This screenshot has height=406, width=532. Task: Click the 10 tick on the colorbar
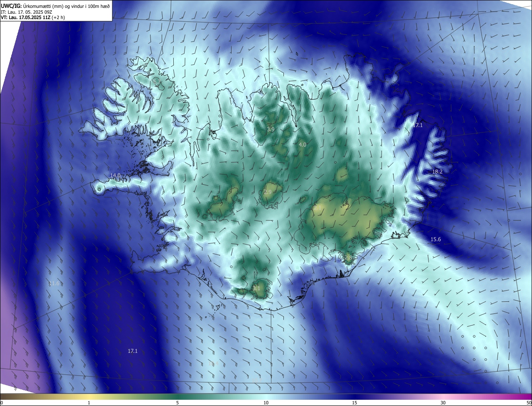tap(266, 403)
